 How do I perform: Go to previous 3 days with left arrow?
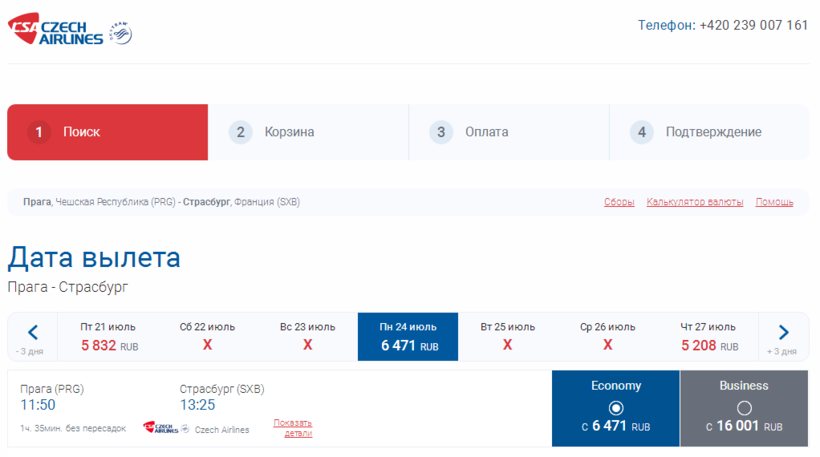pyautogui.click(x=32, y=333)
